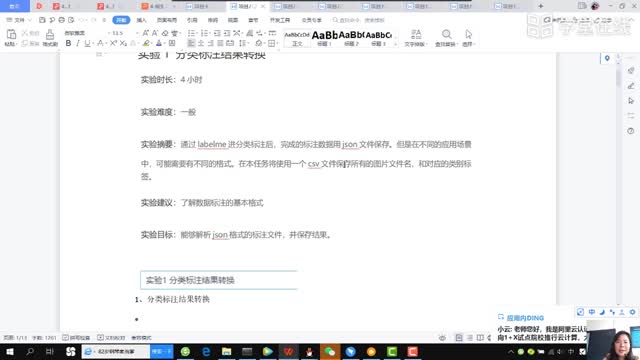The image size is (640, 360).
Task: Toggle document proofing in status bar
Action: pos(111,338)
